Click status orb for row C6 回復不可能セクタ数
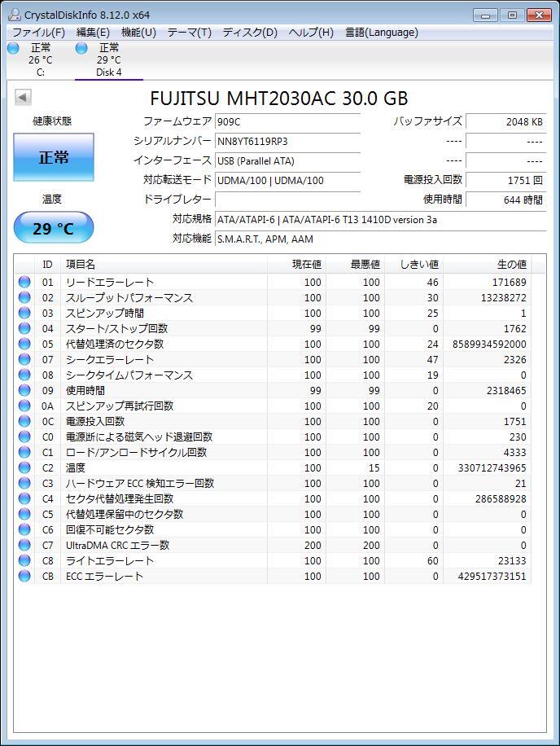 (x=24, y=529)
